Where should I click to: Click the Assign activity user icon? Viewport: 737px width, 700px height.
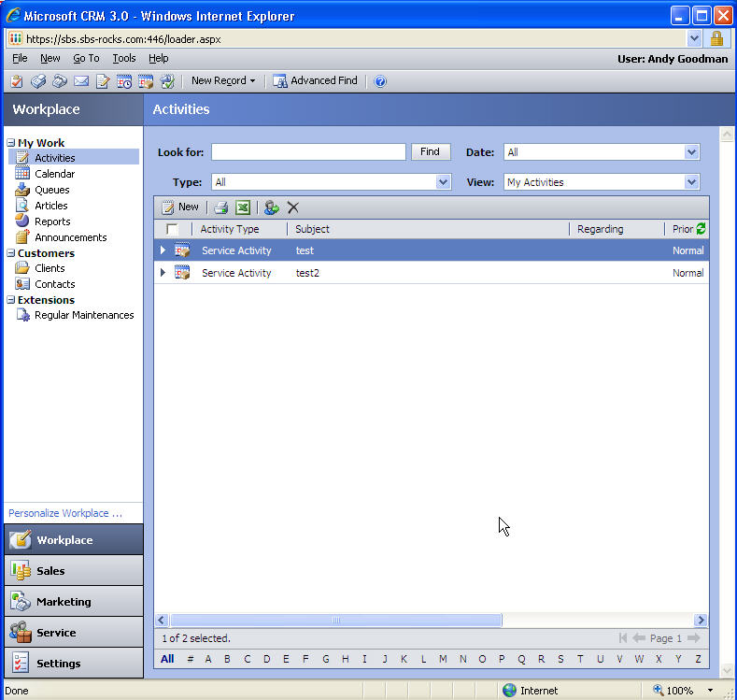pyautogui.click(x=271, y=207)
